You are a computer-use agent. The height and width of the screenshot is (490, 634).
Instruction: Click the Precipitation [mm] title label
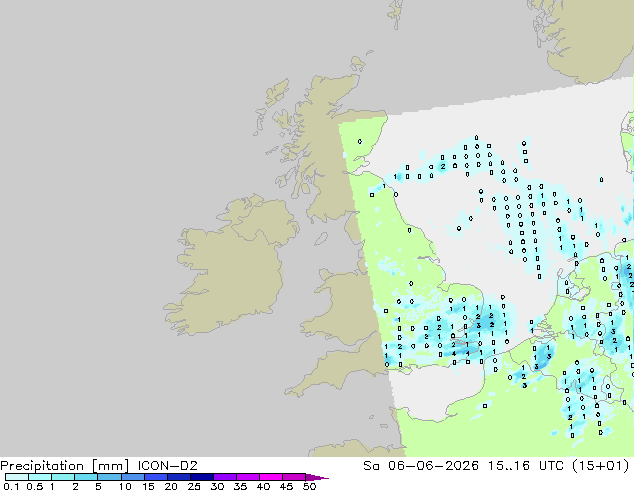[65, 466]
